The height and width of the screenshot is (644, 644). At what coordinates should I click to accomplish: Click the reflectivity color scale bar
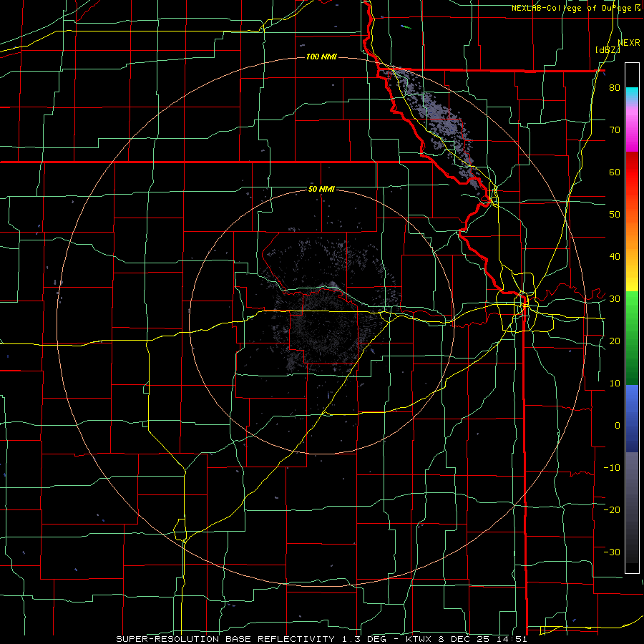point(632,318)
